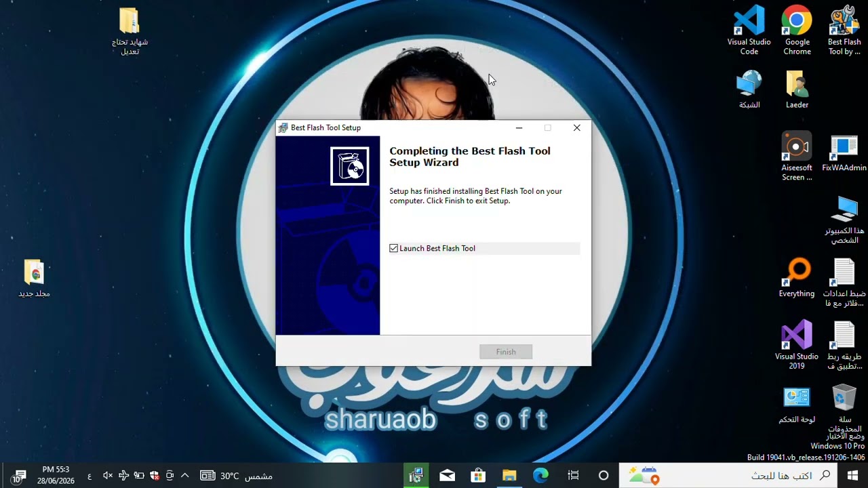The image size is (868, 488).
Task: Open news and interests taskbar icon
Action: [208, 476]
